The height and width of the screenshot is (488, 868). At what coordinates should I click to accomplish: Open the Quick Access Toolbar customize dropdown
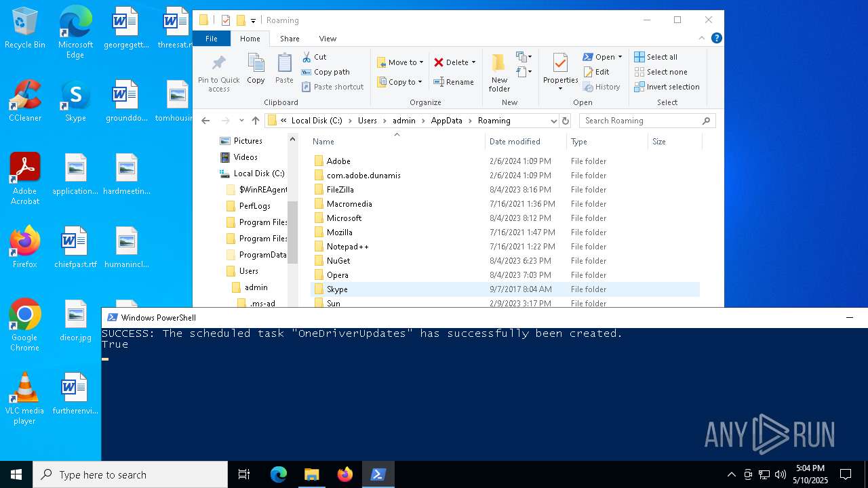click(253, 21)
